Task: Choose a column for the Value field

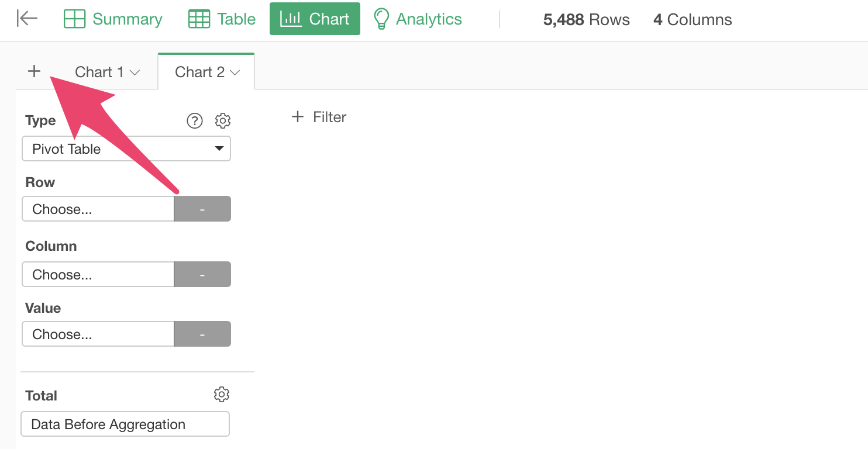Action: [x=98, y=334]
